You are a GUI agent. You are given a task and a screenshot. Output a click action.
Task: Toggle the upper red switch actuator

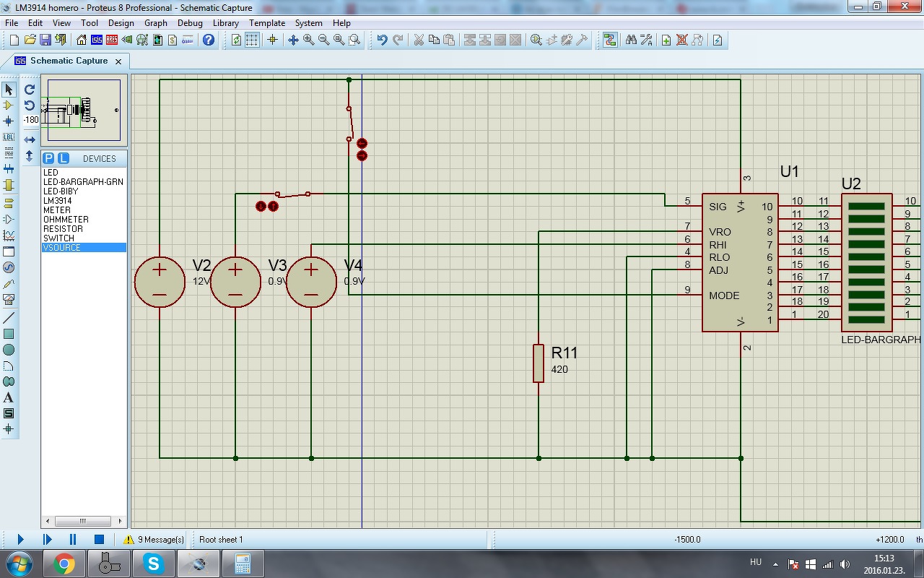tap(362, 144)
